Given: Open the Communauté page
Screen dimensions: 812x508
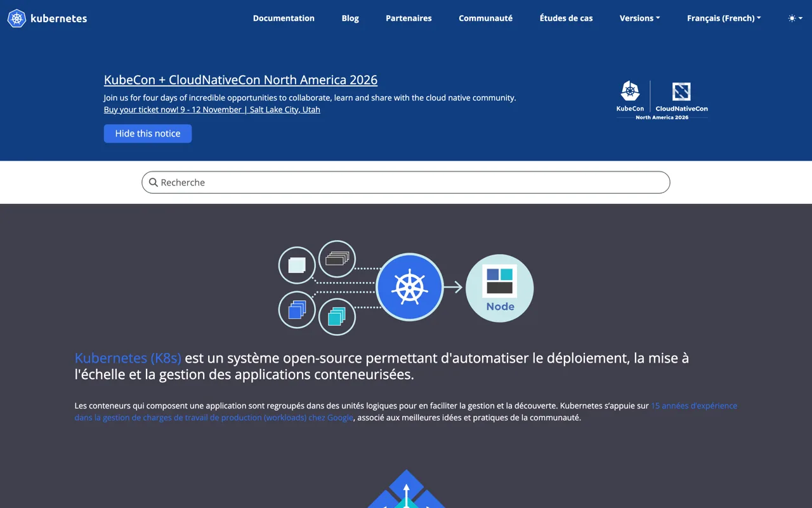Looking at the screenshot, I should coord(485,18).
